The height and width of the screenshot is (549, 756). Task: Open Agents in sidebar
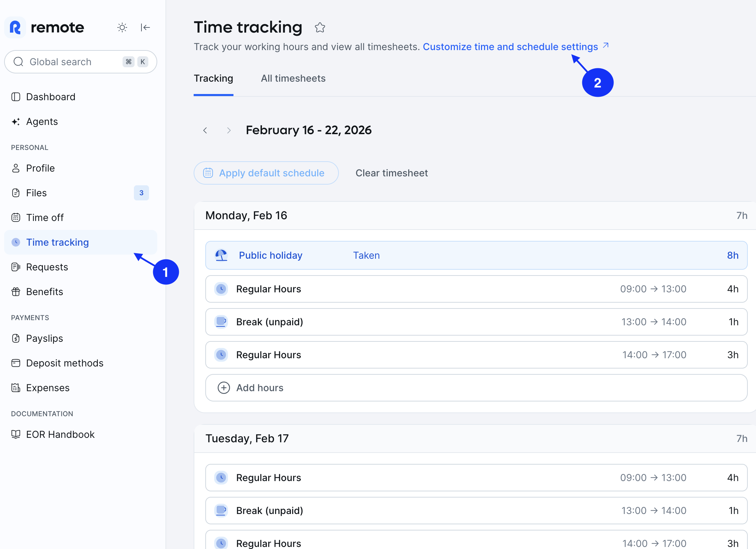coord(81,121)
